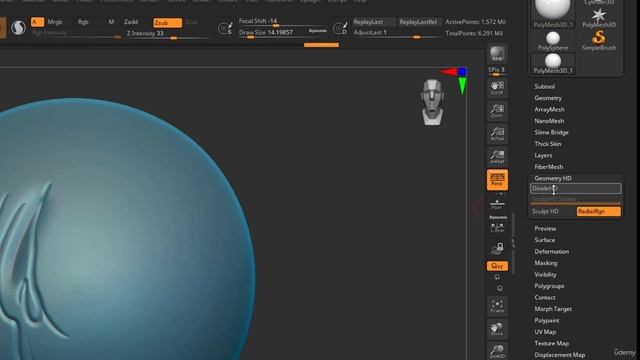Expand the Masking subpalette

click(x=546, y=263)
